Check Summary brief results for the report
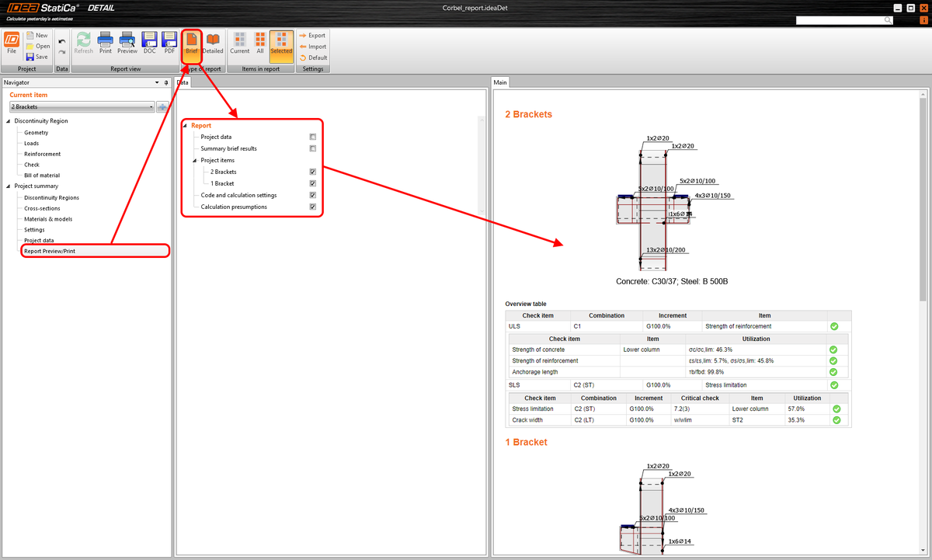Image resolution: width=932 pixels, height=560 pixels. click(x=313, y=148)
